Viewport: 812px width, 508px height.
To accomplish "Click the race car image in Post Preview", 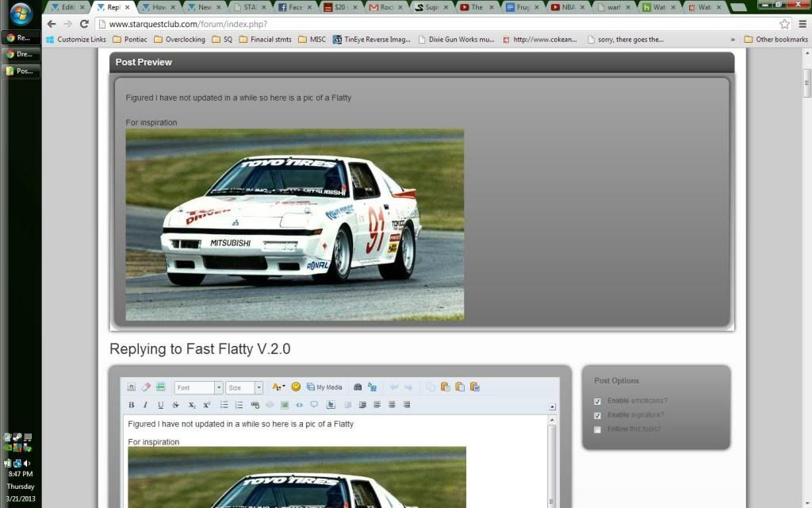I will tap(295, 225).
